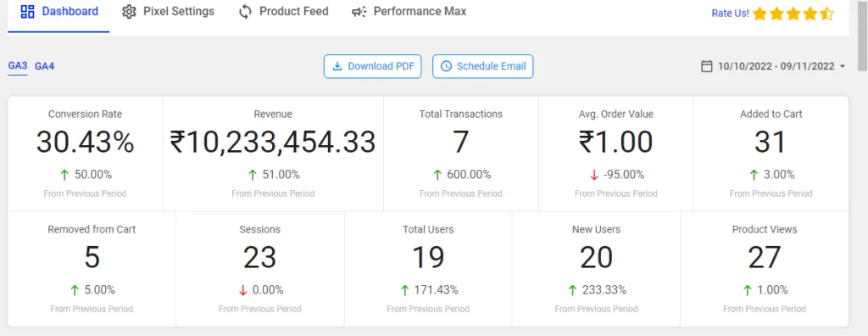868x336 pixels.
Task: Click the red down arrow beside -95.00%
Action: coord(594,175)
